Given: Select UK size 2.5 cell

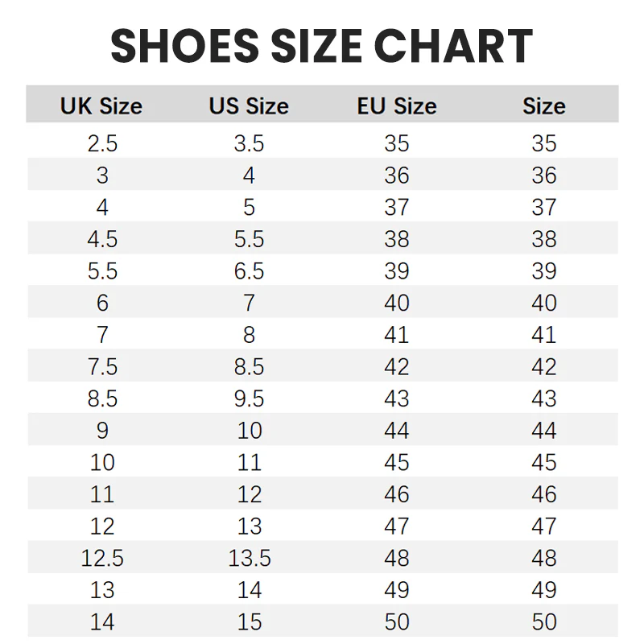Looking at the screenshot, I should (x=102, y=143).
